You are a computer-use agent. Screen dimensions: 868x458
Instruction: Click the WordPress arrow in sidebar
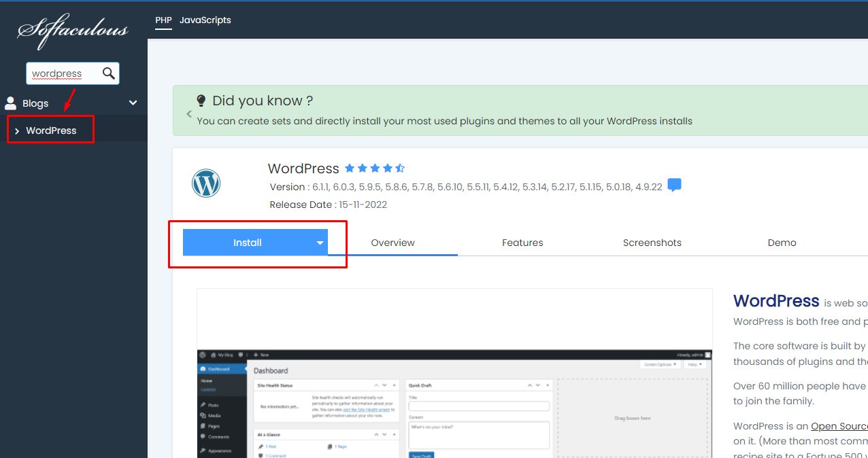coord(16,131)
